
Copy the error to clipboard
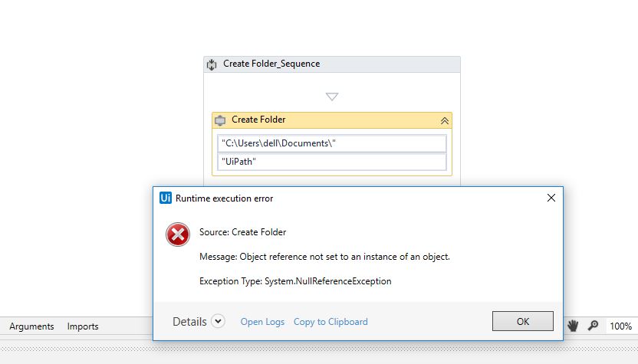331,322
